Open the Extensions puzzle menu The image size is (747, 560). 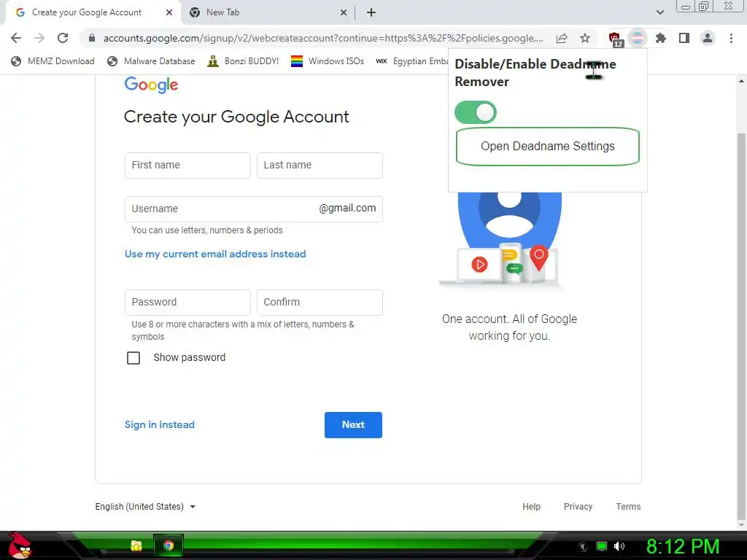[x=661, y=38]
